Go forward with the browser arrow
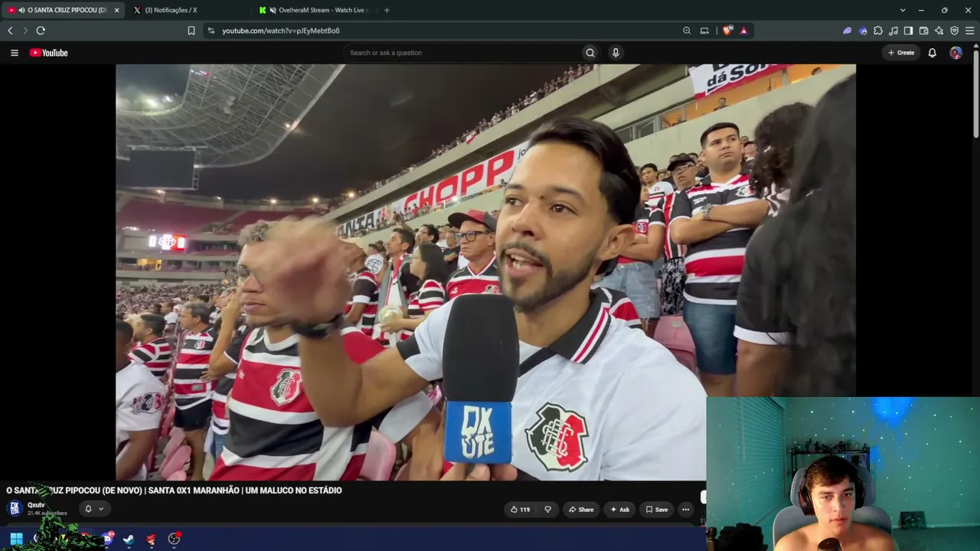The height and width of the screenshot is (551, 980). tap(25, 31)
